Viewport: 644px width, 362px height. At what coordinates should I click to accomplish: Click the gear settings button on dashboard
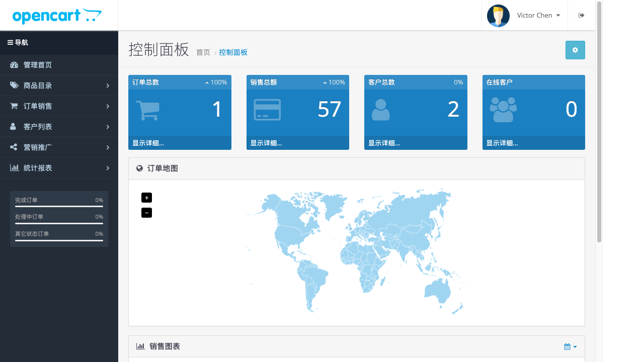pyautogui.click(x=575, y=50)
